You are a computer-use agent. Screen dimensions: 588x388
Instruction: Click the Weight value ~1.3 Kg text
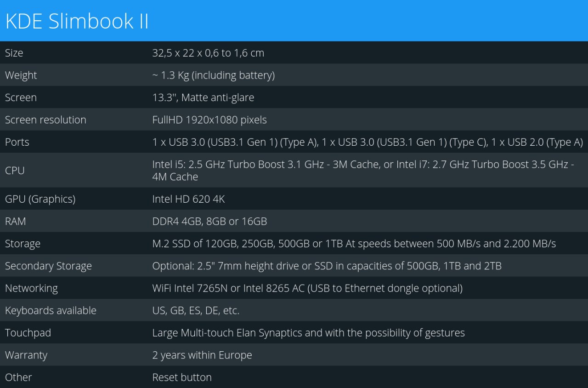coord(214,75)
